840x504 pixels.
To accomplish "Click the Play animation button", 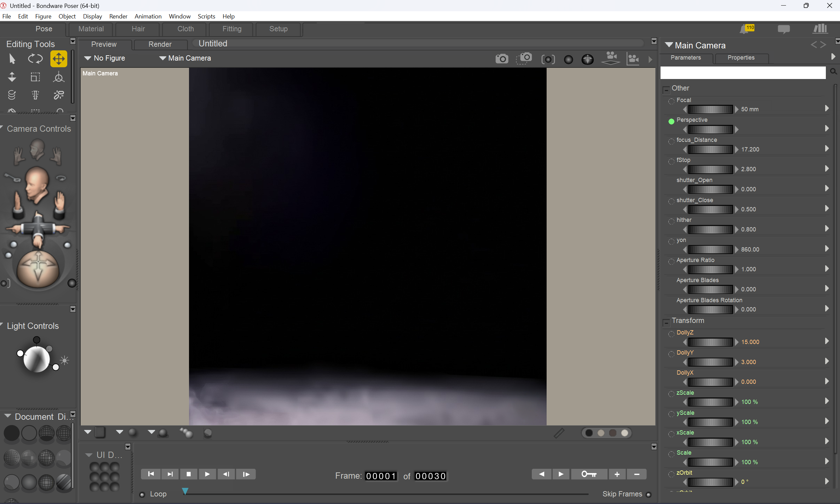I will click(207, 474).
